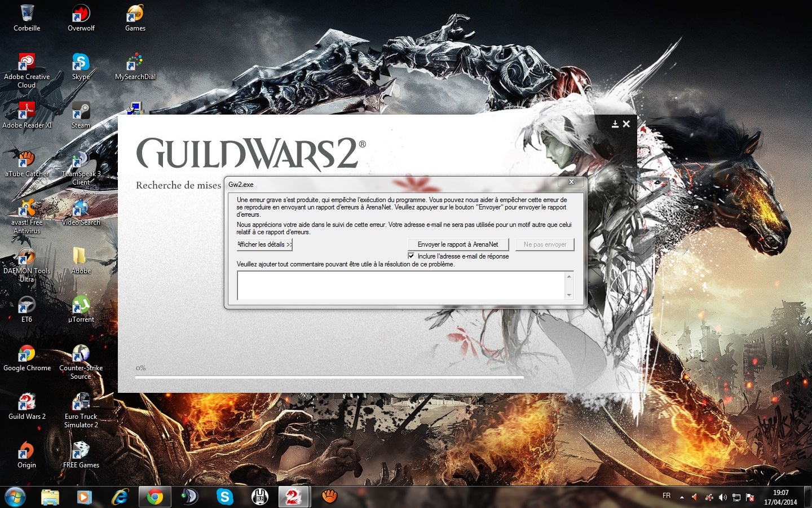Image resolution: width=812 pixels, height=508 pixels.
Task: Open Guild Wars 2 desktop shortcut
Action: [x=27, y=406]
